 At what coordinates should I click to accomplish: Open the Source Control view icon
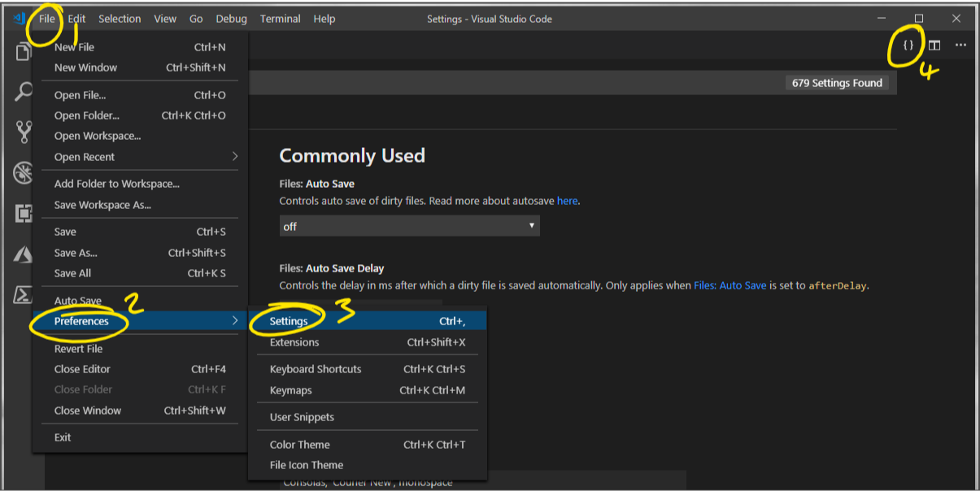pos(23,131)
